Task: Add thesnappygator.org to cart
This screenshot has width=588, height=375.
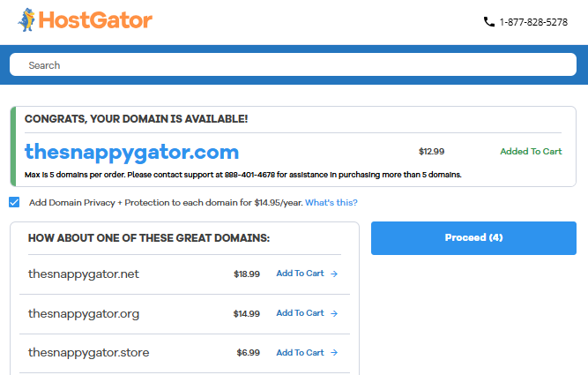Action: (x=300, y=313)
